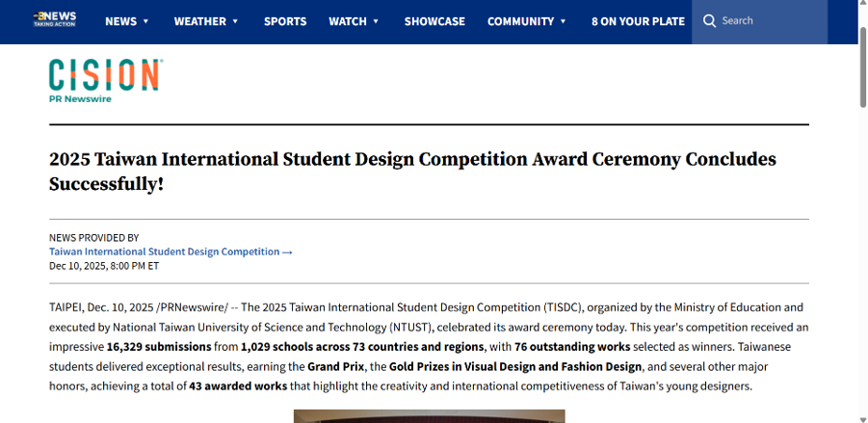Viewport: 868px width, 423px height.
Task: Select the NEWS navigation label
Action: (x=120, y=21)
